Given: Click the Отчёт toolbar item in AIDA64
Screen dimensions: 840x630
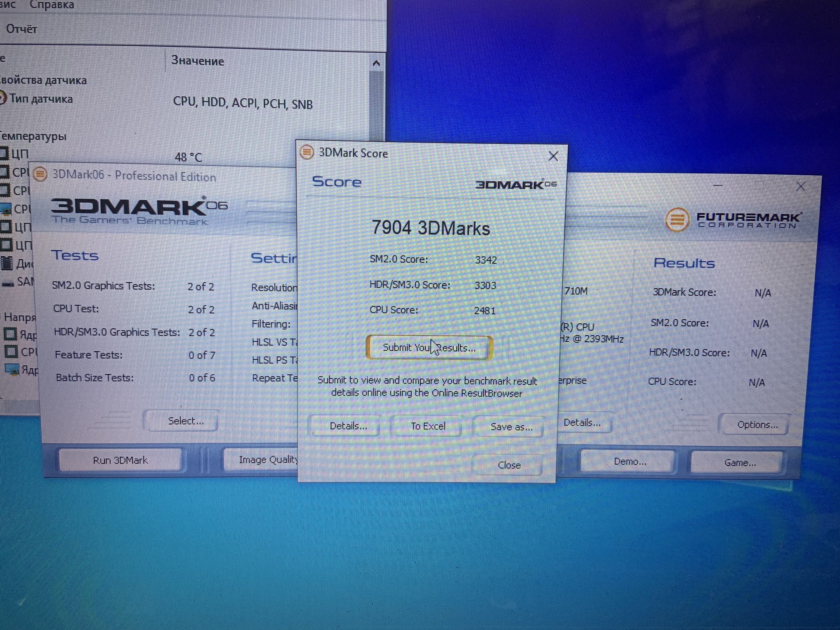Looking at the screenshot, I should click(22, 29).
